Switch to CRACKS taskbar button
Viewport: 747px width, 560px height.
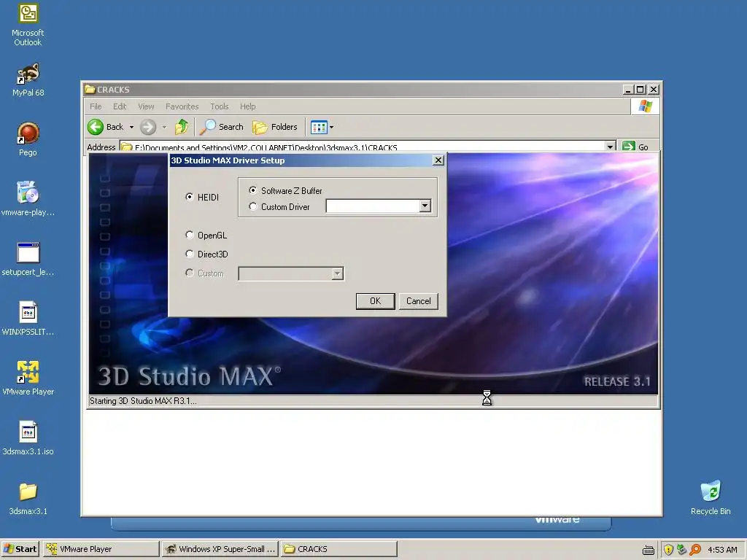tap(338, 549)
